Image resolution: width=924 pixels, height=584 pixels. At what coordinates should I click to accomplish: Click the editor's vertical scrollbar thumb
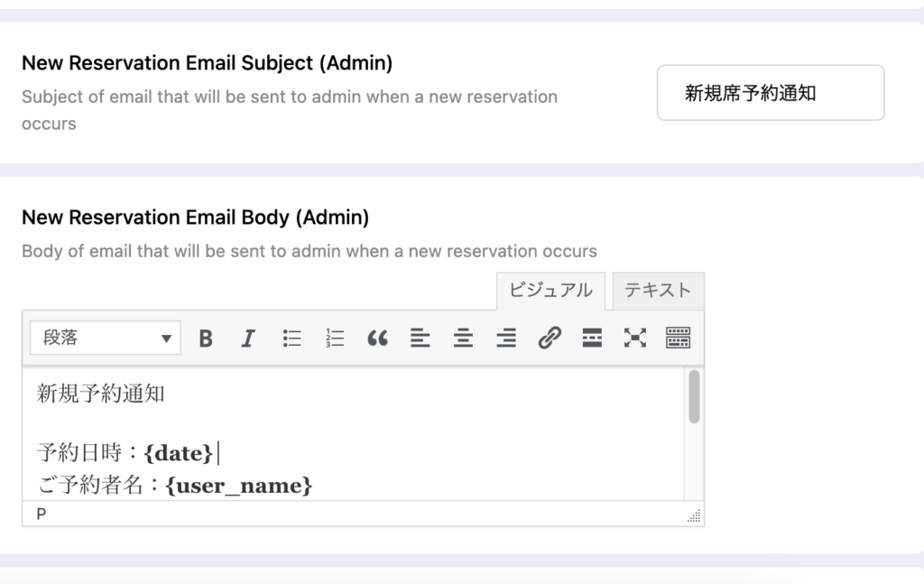694,397
